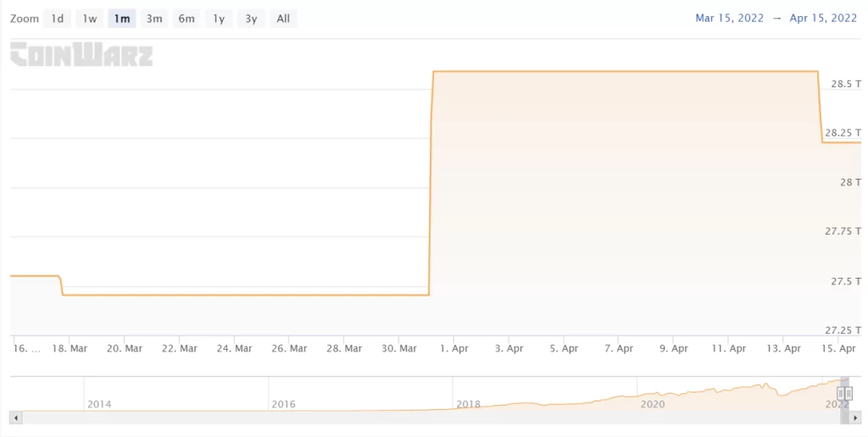Open the Apr 15, 2022 end date field
Screen dimensions: 868x437
click(x=823, y=19)
